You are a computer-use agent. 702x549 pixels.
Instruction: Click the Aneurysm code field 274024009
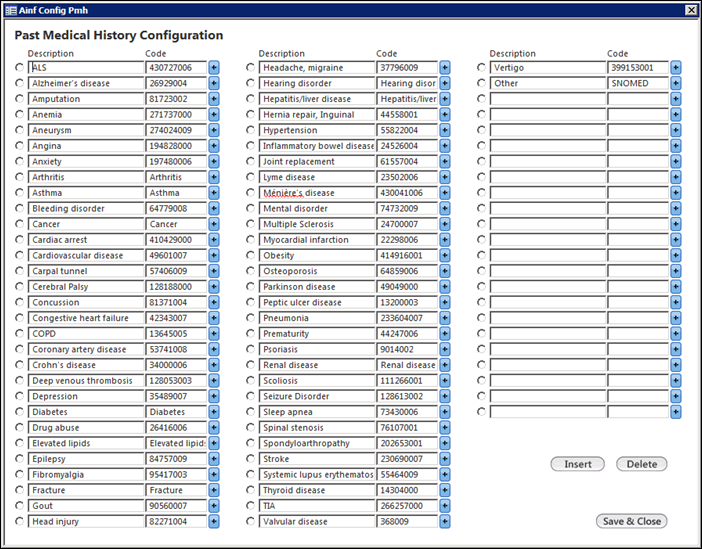click(x=176, y=130)
